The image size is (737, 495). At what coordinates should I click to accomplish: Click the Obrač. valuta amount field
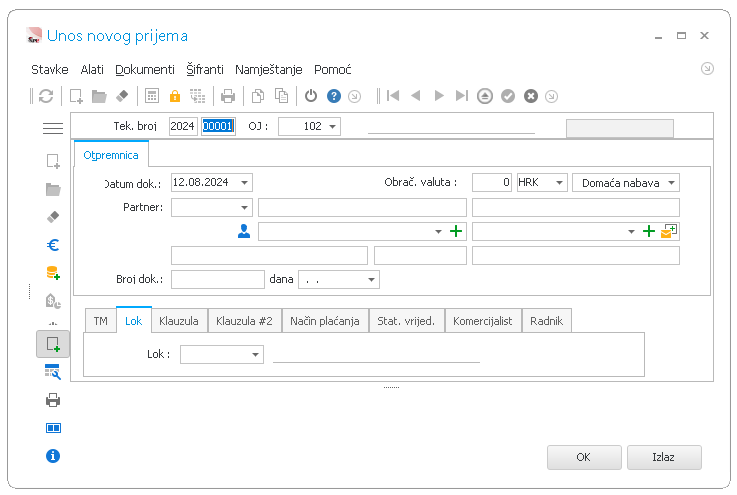(492, 182)
